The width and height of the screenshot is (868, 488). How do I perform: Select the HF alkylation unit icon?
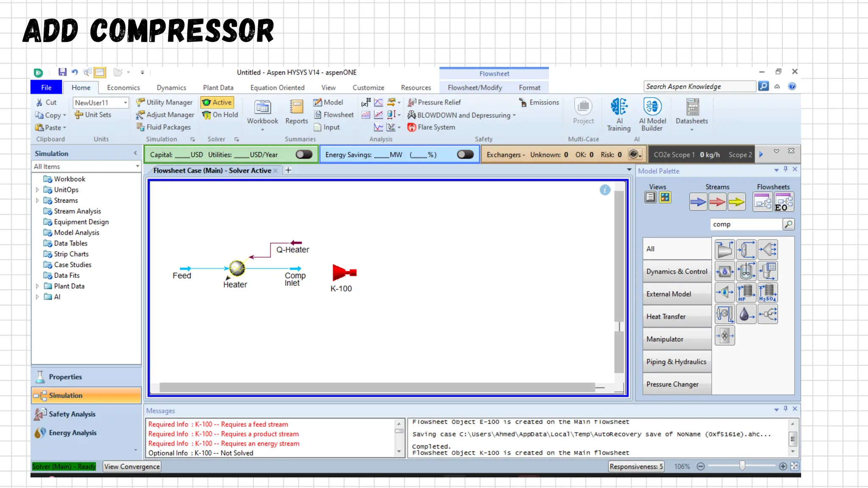tap(746, 293)
